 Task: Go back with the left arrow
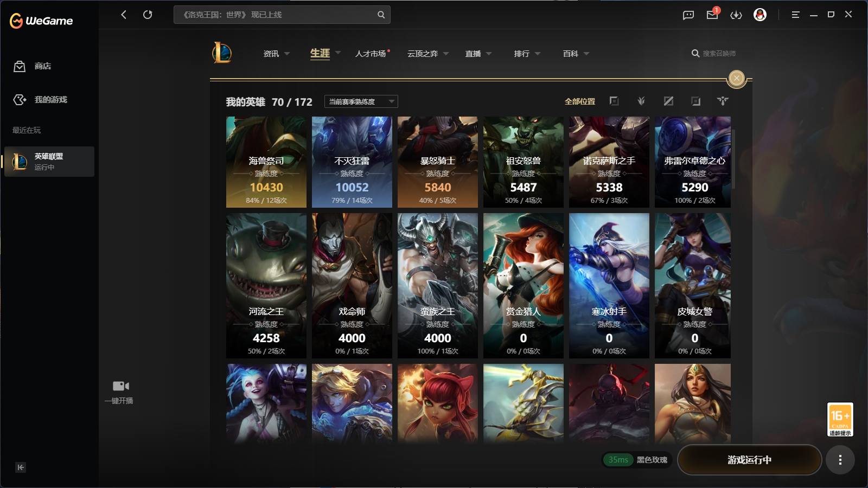coord(124,15)
